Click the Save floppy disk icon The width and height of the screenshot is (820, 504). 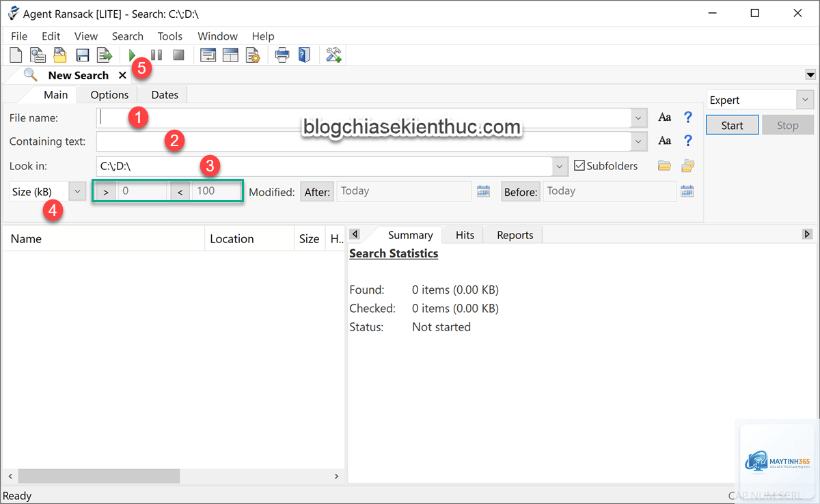click(x=83, y=55)
